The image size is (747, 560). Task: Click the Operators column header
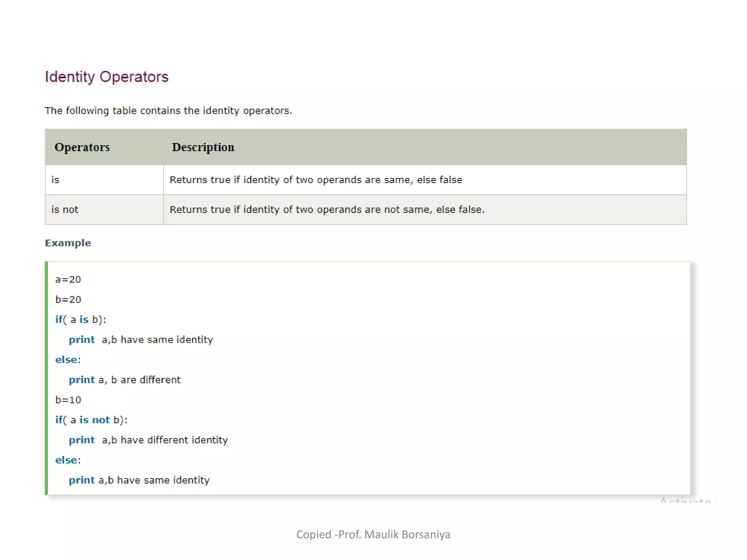82,147
